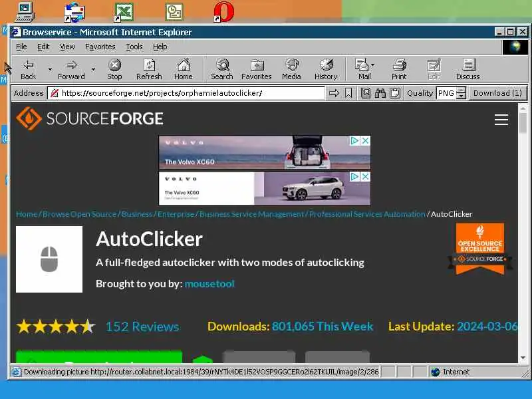Click the Forward toolbar button

(71, 70)
